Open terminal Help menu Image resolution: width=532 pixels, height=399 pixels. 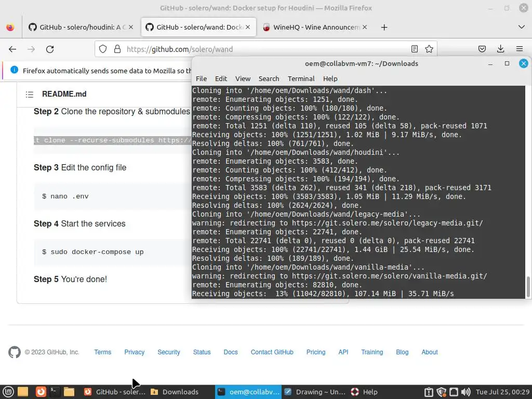coord(330,79)
